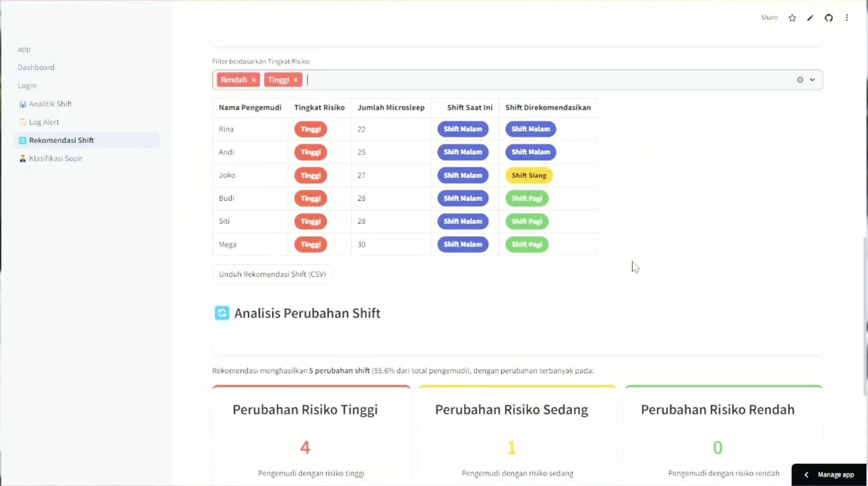Open the GitHub repository icon

pos(829,18)
